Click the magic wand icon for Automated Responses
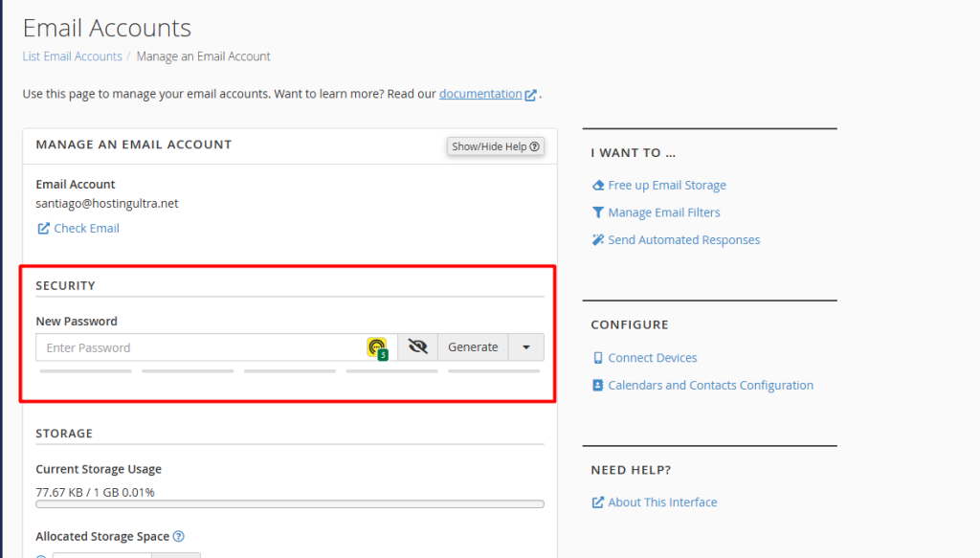 pos(598,240)
